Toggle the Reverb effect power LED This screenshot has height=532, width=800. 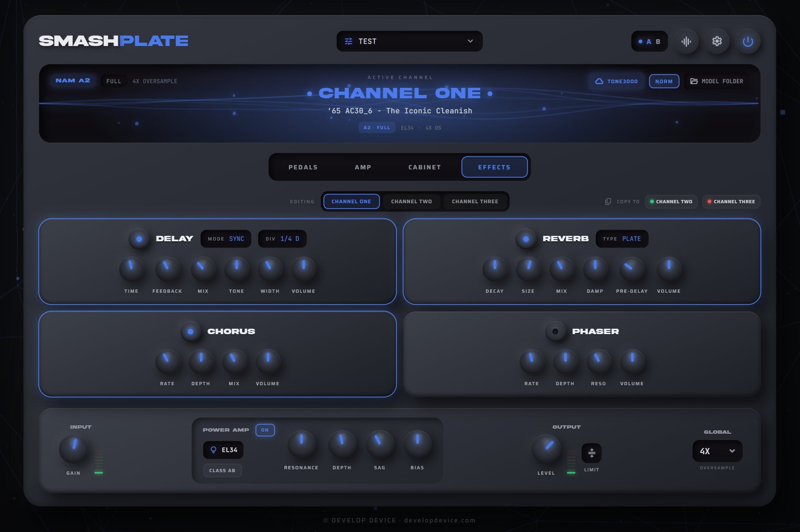[x=526, y=239]
